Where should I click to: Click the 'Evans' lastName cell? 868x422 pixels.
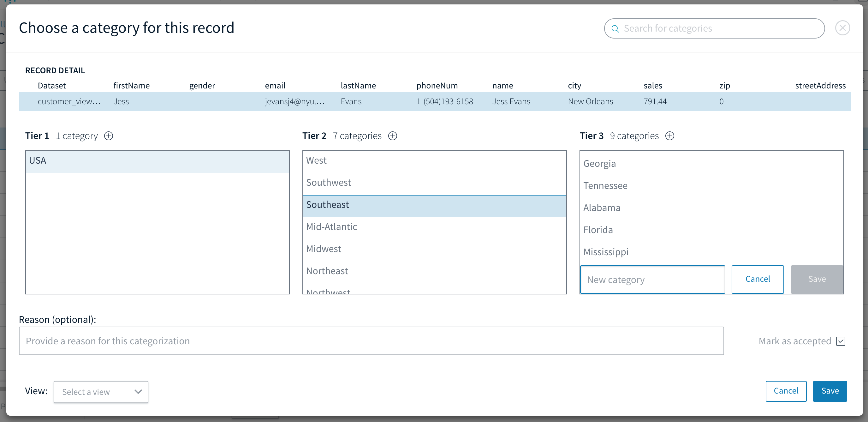351,101
